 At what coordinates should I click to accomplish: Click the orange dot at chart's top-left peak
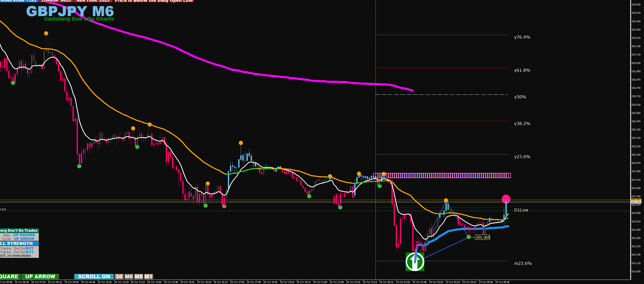pos(46,33)
